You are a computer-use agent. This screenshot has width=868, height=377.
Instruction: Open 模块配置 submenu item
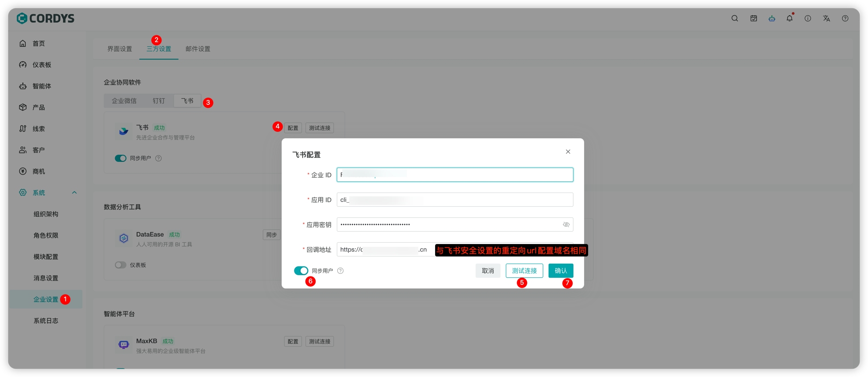(x=46, y=257)
